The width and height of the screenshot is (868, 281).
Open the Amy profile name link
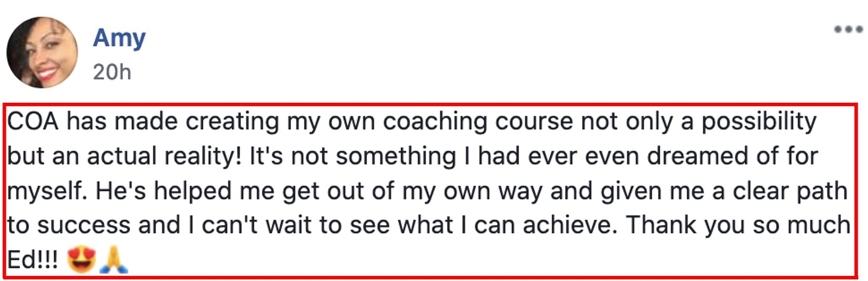(x=119, y=38)
